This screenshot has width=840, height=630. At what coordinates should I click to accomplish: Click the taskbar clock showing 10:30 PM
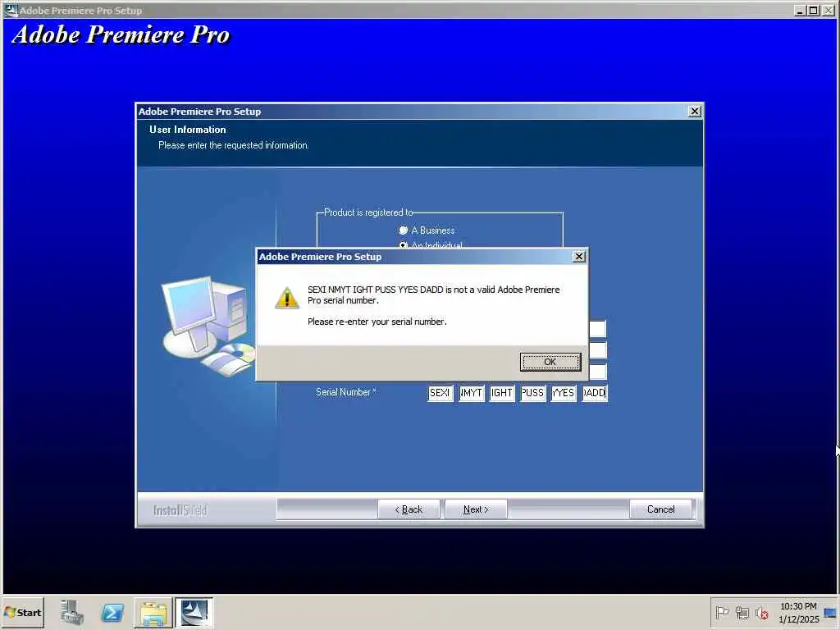tap(798, 612)
